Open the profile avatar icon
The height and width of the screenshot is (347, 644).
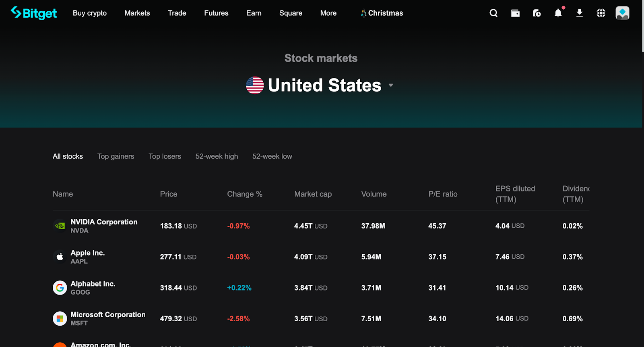tap(622, 13)
